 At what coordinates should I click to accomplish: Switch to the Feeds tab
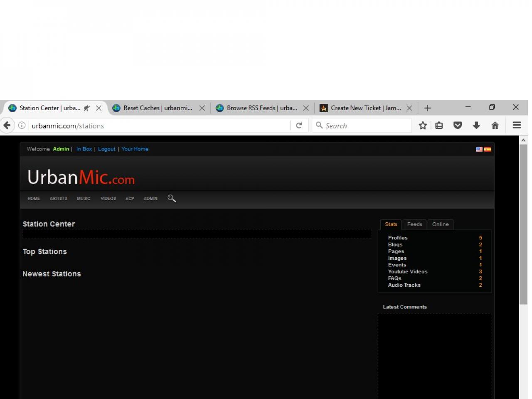tap(414, 224)
